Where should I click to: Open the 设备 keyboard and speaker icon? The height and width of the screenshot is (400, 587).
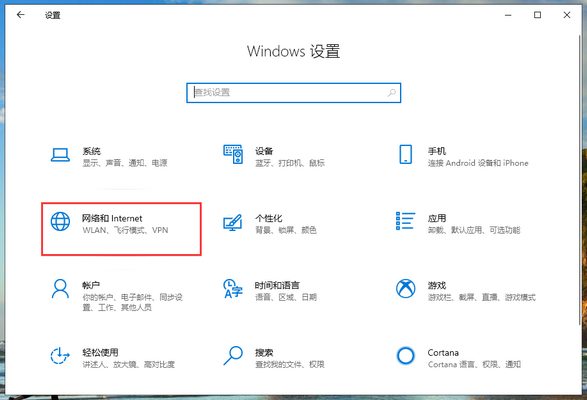click(233, 154)
